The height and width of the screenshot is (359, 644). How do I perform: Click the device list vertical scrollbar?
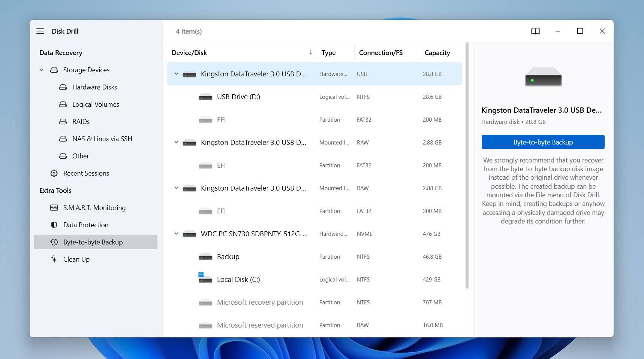pyautogui.click(x=467, y=165)
